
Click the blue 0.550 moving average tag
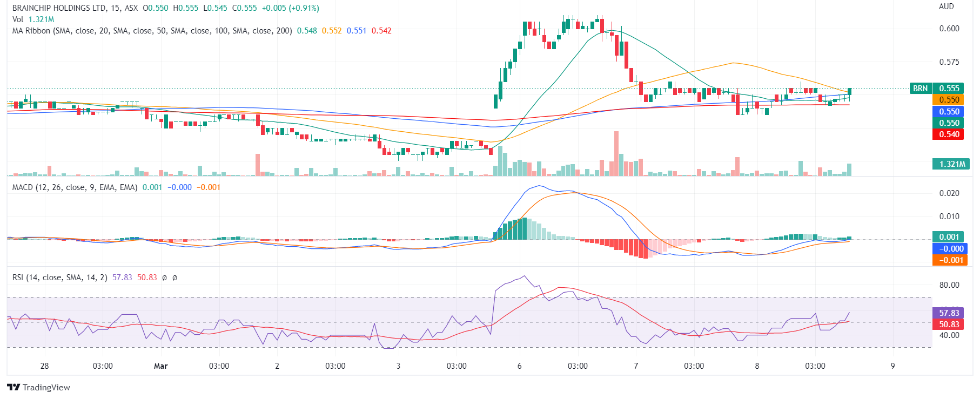tap(949, 112)
